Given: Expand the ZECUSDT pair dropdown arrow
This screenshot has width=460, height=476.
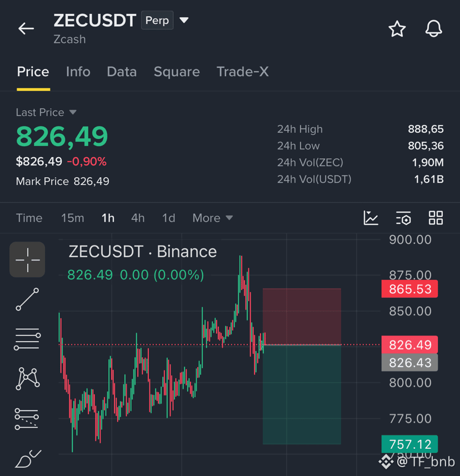Looking at the screenshot, I should coord(184,21).
